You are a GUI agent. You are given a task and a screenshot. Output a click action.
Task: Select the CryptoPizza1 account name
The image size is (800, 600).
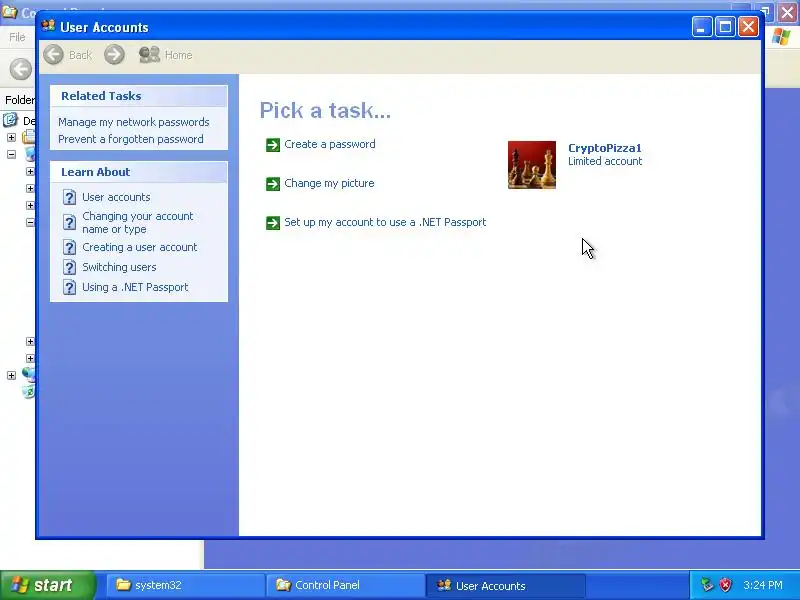click(x=605, y=148)
